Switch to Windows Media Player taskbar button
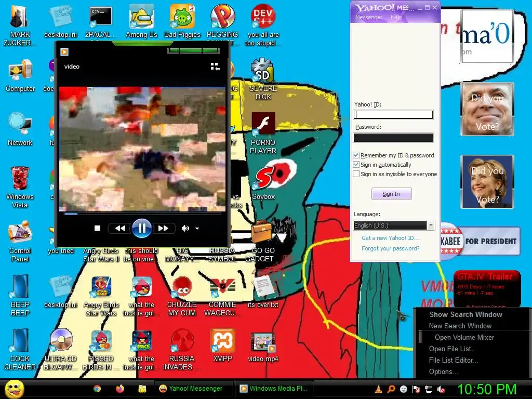Screen dimensions: 532x399 point(274,389)
